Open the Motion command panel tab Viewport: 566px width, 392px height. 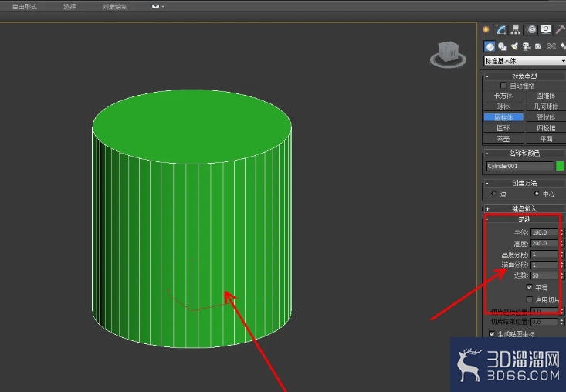[531, 29]
